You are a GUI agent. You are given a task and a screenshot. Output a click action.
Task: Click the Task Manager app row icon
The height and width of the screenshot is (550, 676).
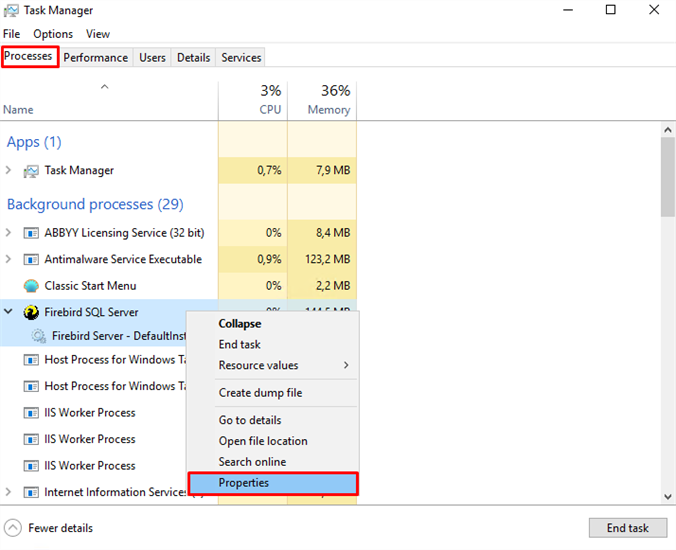(x=31, y=171)
